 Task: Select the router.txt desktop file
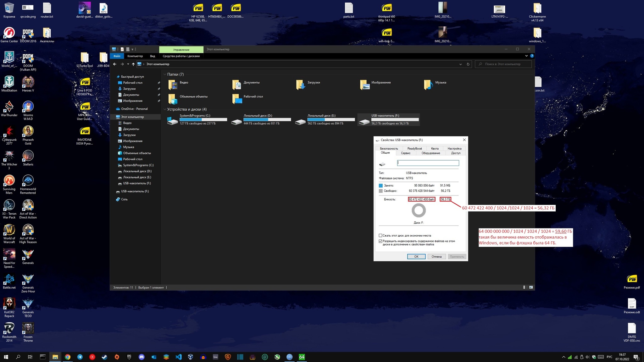click(47, 10)
